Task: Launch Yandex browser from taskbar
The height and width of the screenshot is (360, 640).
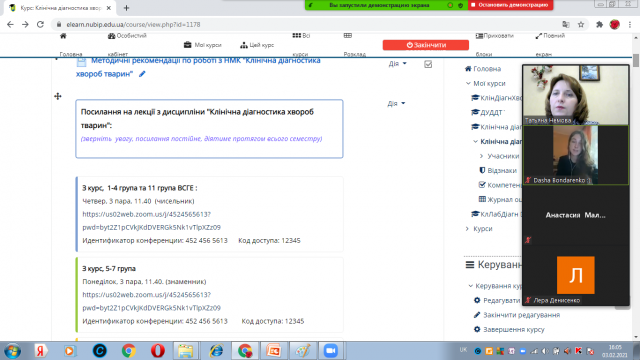Action: pyautogui.click(x=40, y=351)
